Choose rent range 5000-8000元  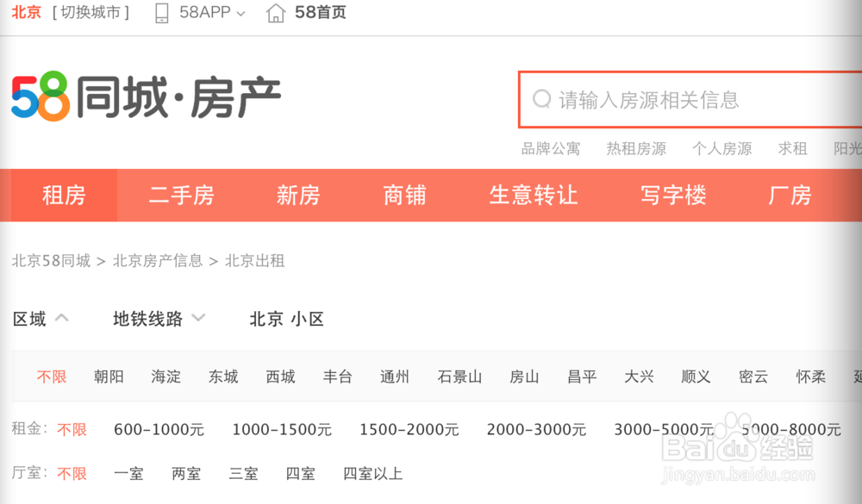tap(791, 429)
